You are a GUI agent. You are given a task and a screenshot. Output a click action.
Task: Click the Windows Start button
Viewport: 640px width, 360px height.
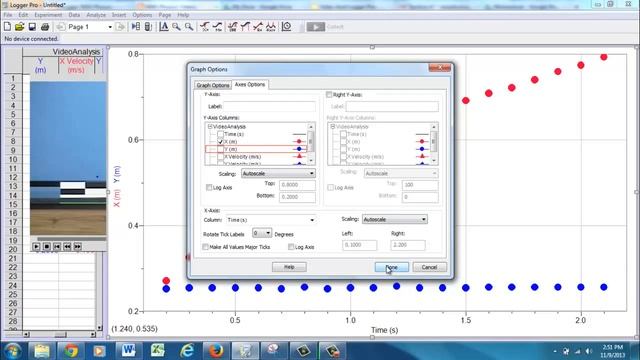coord(13,351)
